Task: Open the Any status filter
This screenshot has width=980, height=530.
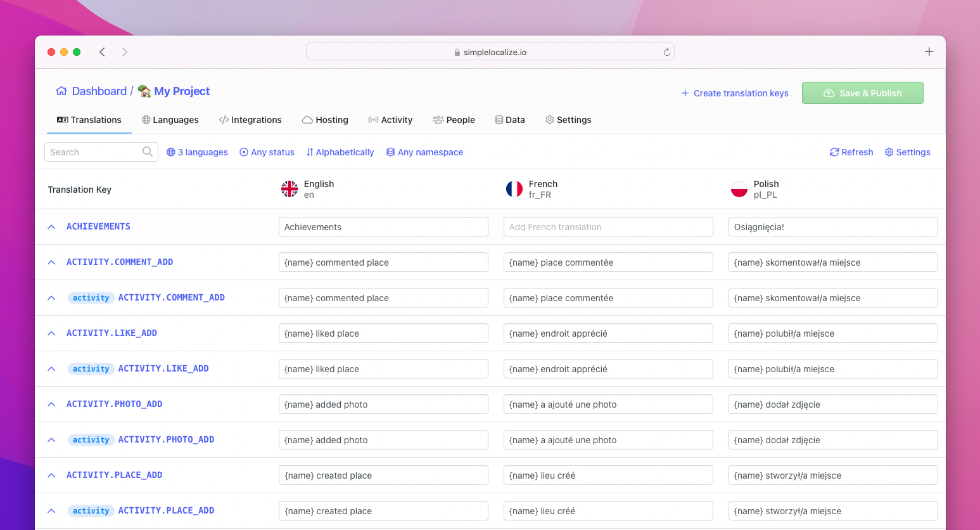Action: 267,152
